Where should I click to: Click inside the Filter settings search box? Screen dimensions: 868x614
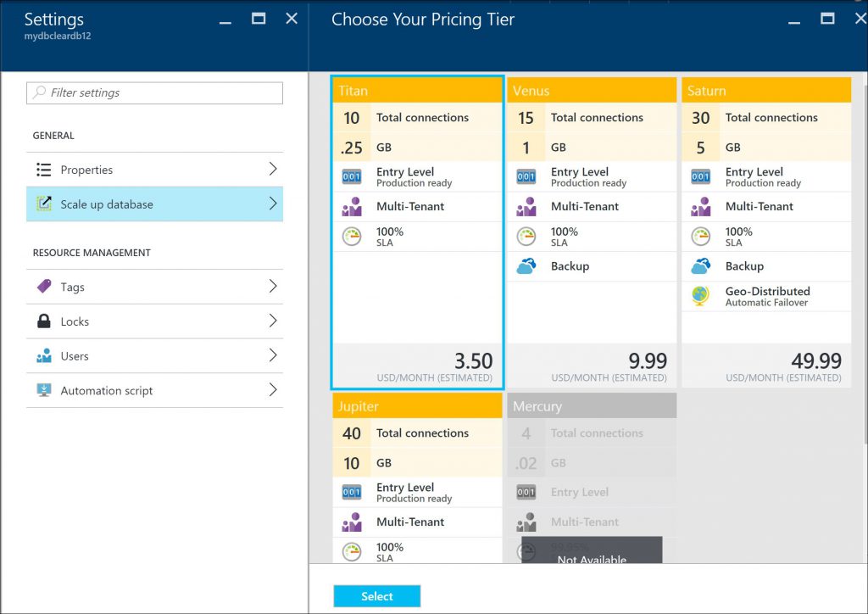[x=153, y=92]
